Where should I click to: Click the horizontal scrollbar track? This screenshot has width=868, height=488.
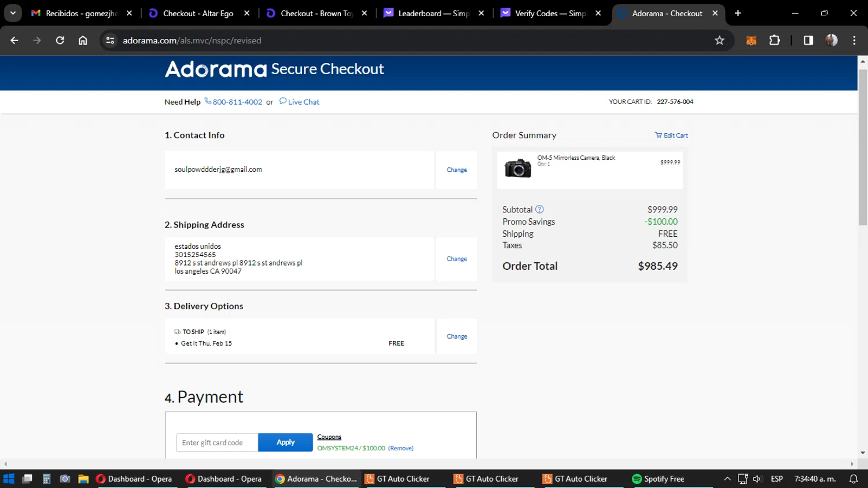coord(428,464)
